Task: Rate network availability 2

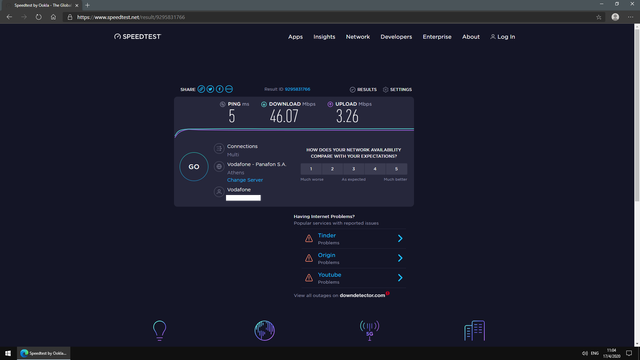Action: point(332,169)
